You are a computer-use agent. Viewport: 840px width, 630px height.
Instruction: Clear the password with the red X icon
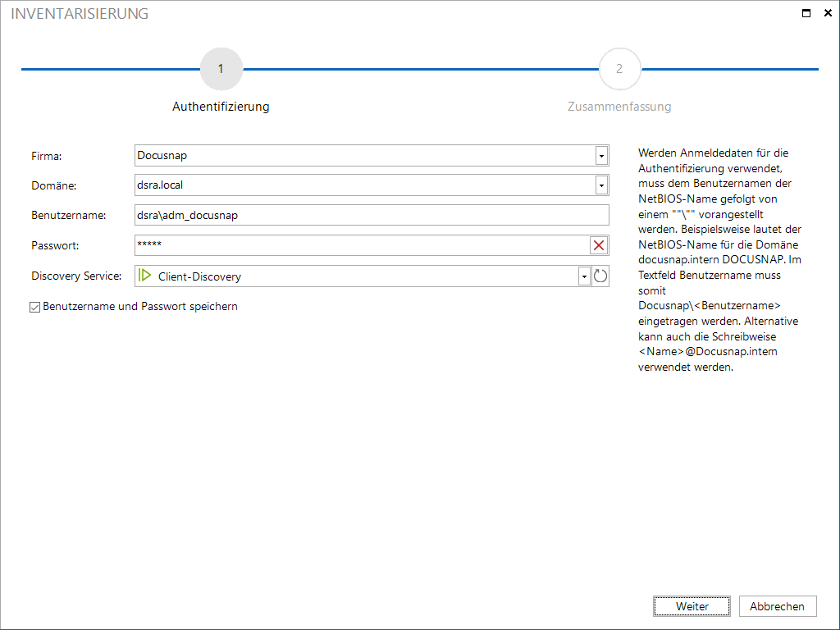coord(599,245)
